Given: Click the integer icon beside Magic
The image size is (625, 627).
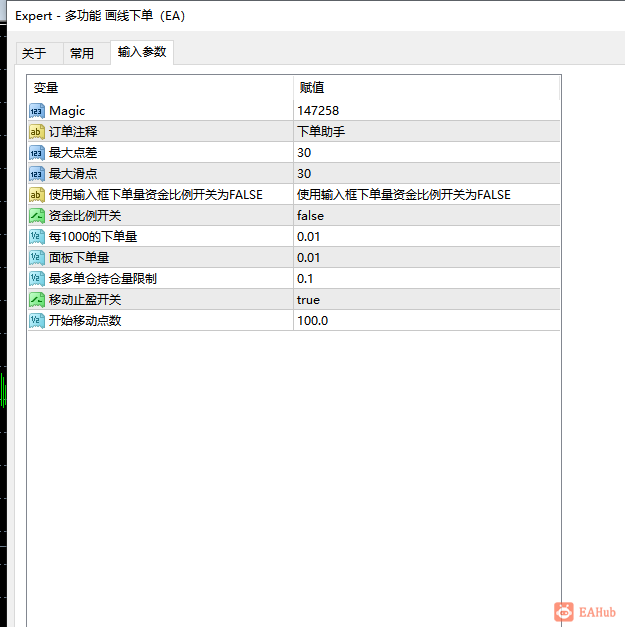Looking at the screenshot, I should click(37, 111).
